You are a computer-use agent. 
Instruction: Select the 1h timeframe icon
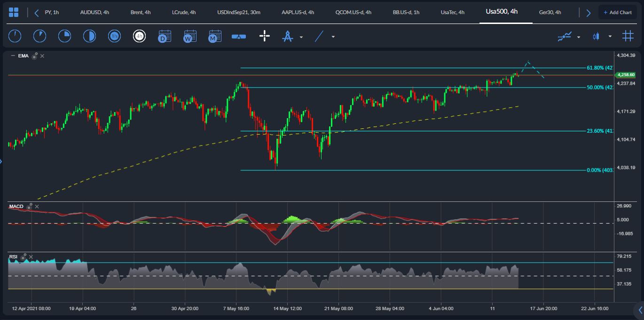(x=114, y=36)
